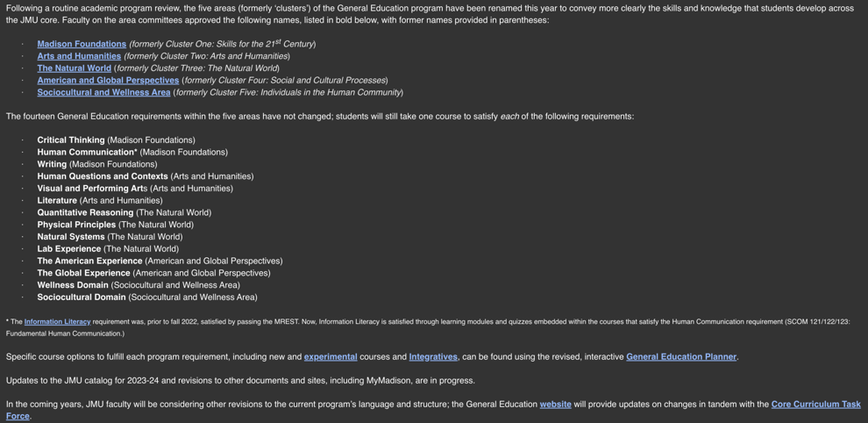868x423 pixels.
Task: Click the experimental courses link
Action: (331, 357)
